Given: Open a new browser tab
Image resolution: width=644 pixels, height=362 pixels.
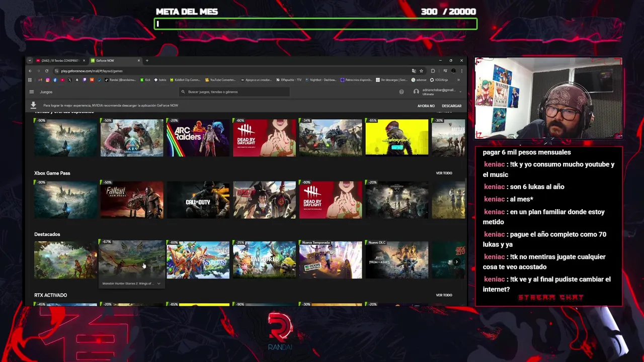Looking at the screenshot, I should [x=147, y=60].
